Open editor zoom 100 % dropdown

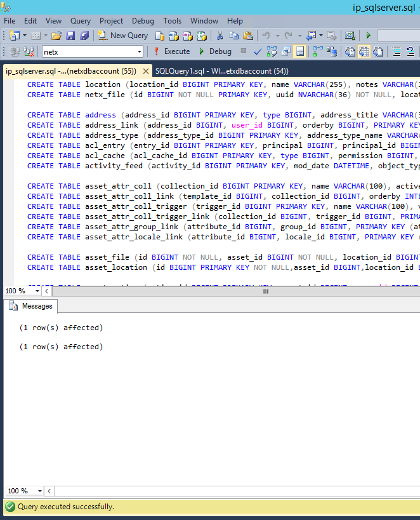coord(38,291)
